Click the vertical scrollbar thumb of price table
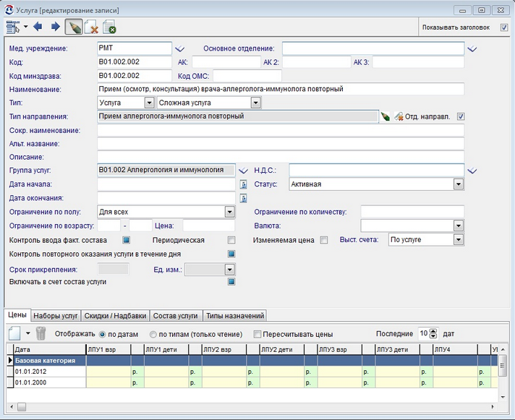Image resolution: width=515 pixels, height=420 pixels. (x=503, y=365)
